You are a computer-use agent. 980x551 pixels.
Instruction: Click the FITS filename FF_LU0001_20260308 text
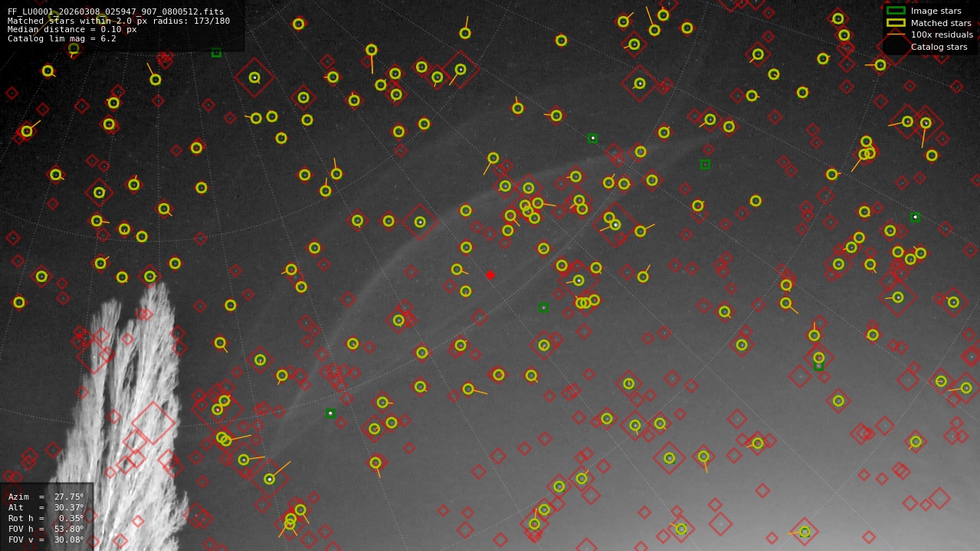click(x=116, y=12)
